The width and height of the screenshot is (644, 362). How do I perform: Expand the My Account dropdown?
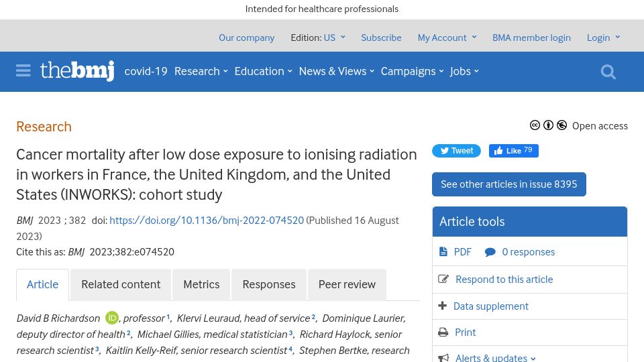(447, 38)
